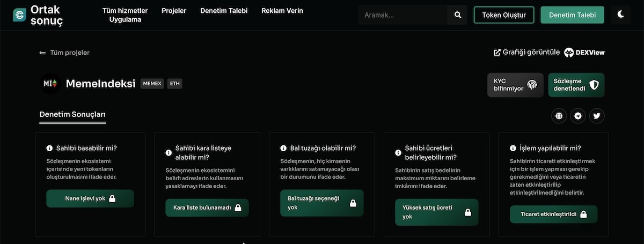This screenshot has width=644, height=244.
Task: Go back via Tüm projeler link
Action: point(70,53)
